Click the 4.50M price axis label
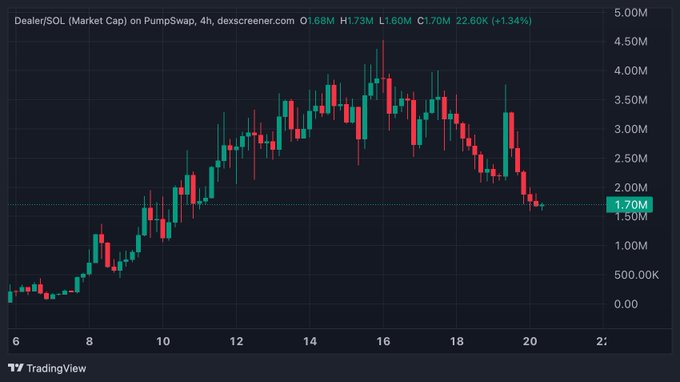 click(x=631, y=42)
